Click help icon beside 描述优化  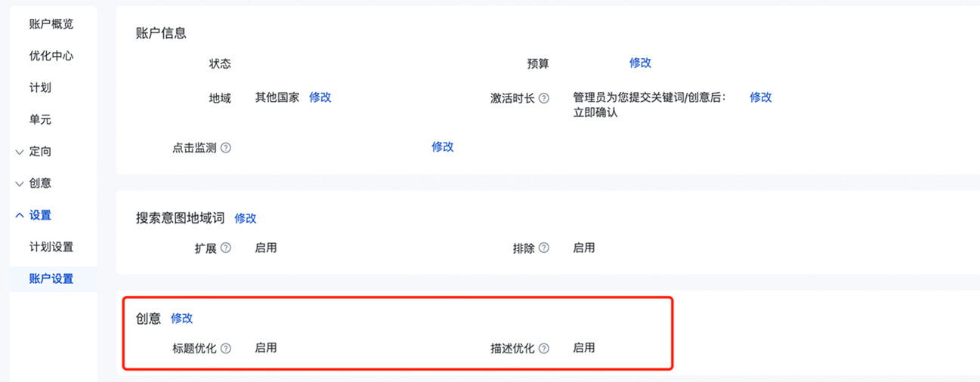click(x=544, y=349)
